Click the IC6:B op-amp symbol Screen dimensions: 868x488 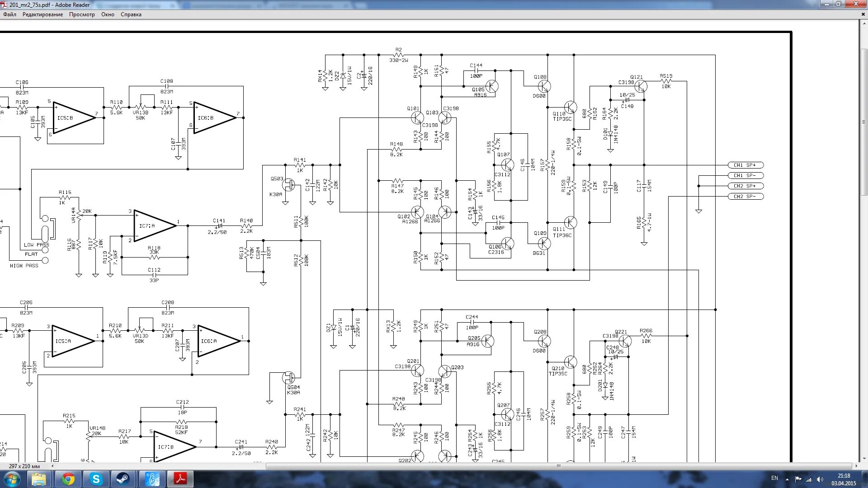214,117
